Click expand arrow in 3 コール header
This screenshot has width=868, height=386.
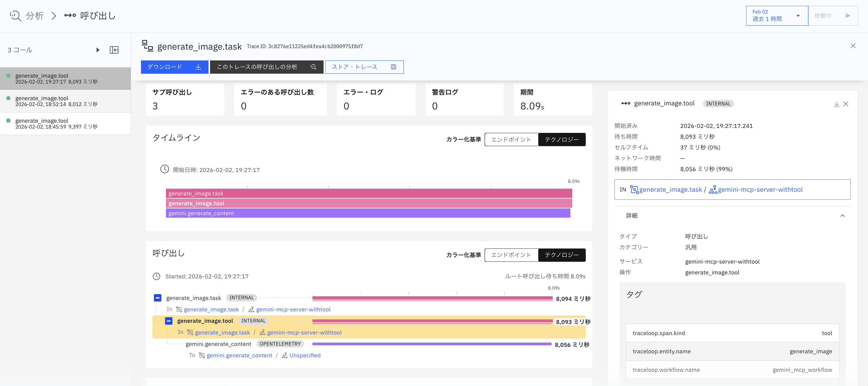pyautogui.click(x=98, y=50)
